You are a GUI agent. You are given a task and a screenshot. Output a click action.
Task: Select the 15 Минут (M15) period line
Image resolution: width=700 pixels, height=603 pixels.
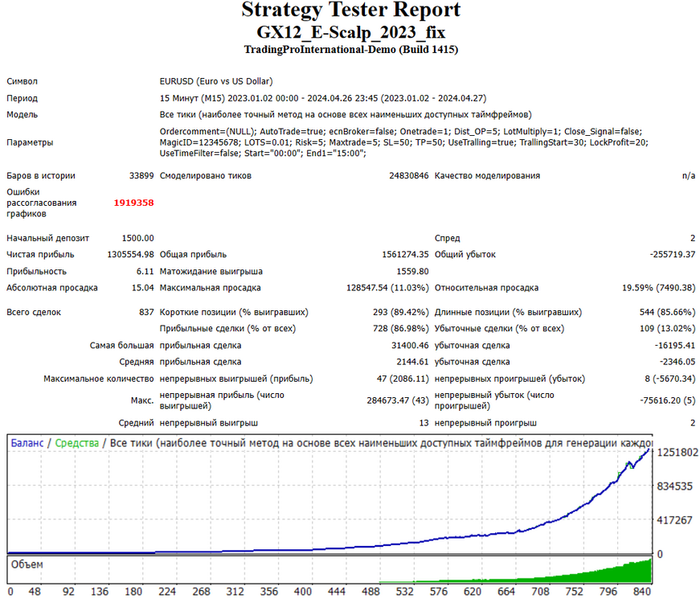(323, 98)
